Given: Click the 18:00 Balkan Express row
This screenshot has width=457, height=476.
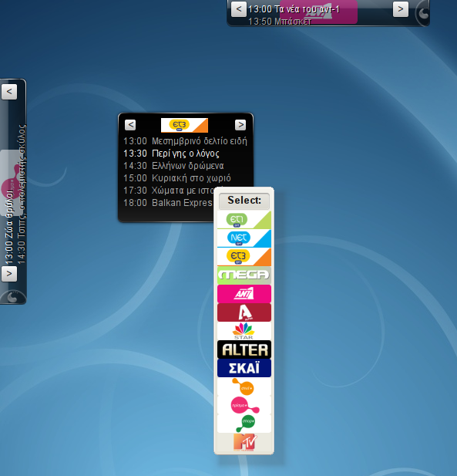Looking at the screenshot, I should (168, 203).
